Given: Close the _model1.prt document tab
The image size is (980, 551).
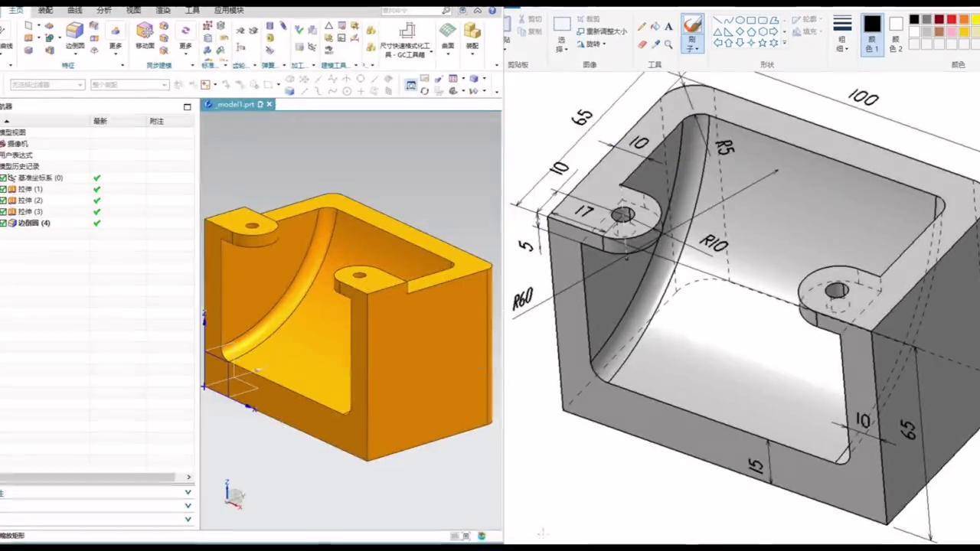Looking at the screenshot, I should click(x=269, y=104).
